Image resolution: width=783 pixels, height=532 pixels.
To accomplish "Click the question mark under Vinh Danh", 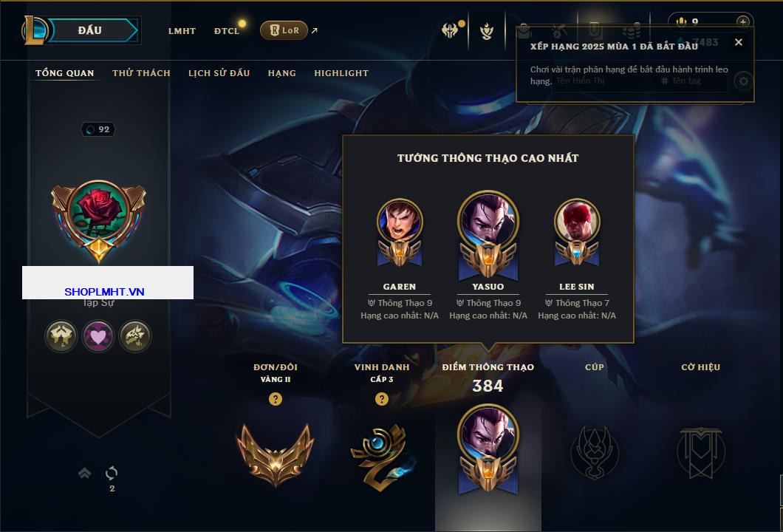I will coord(381,398).
